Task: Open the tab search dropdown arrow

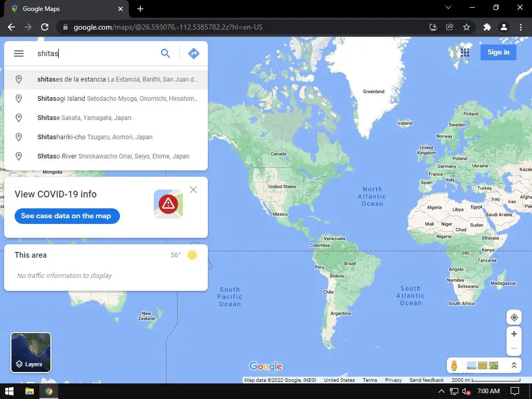Action: pyautogui.click(x=448, y=7)
